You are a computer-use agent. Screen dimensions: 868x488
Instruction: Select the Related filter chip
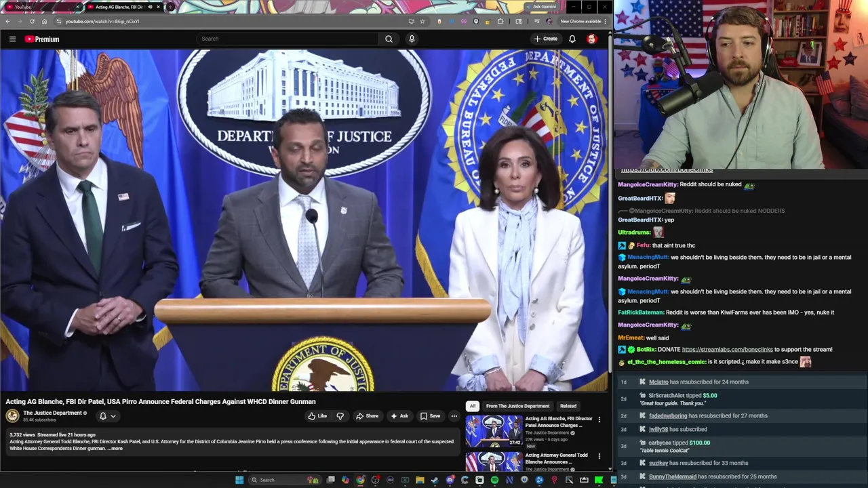568,406
